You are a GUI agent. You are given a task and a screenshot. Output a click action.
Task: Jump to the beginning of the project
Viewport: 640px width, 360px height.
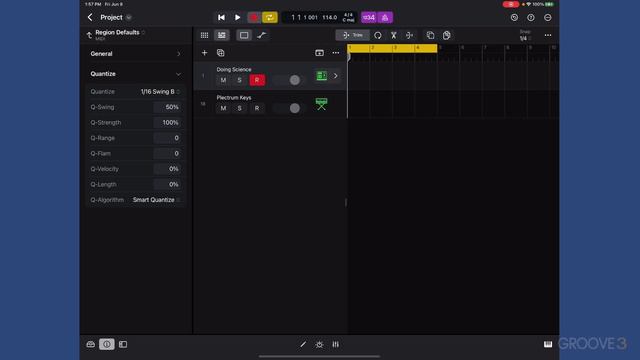pos(221,17)
